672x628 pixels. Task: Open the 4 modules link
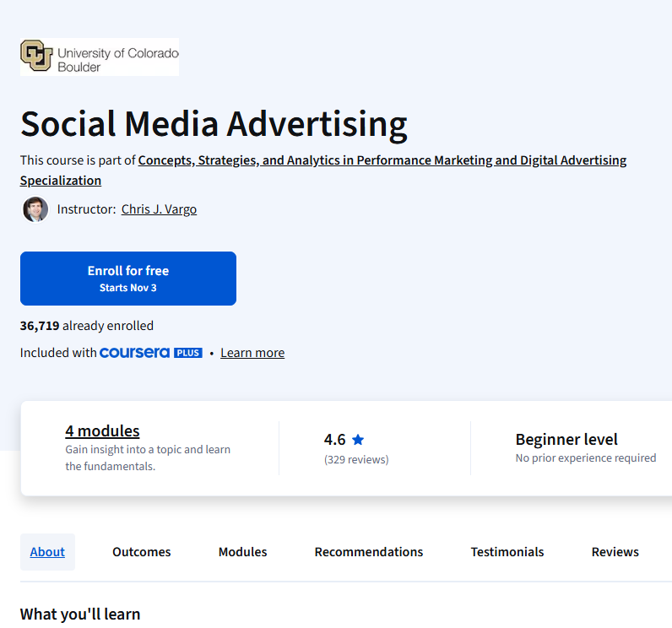102,430
